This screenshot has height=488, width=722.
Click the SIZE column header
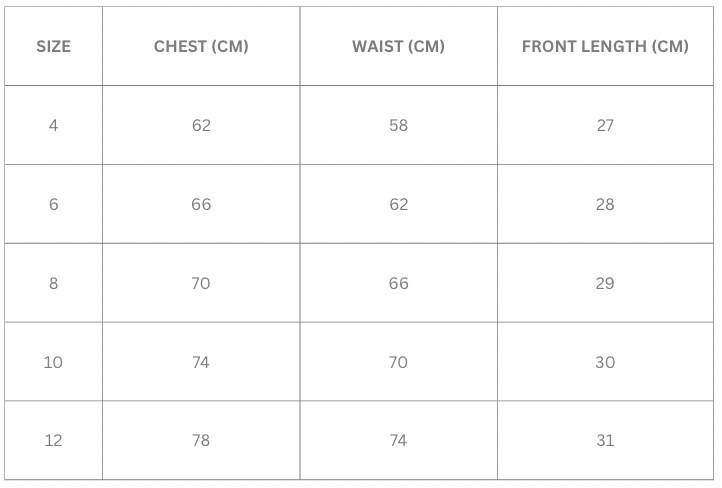point(53,46)
